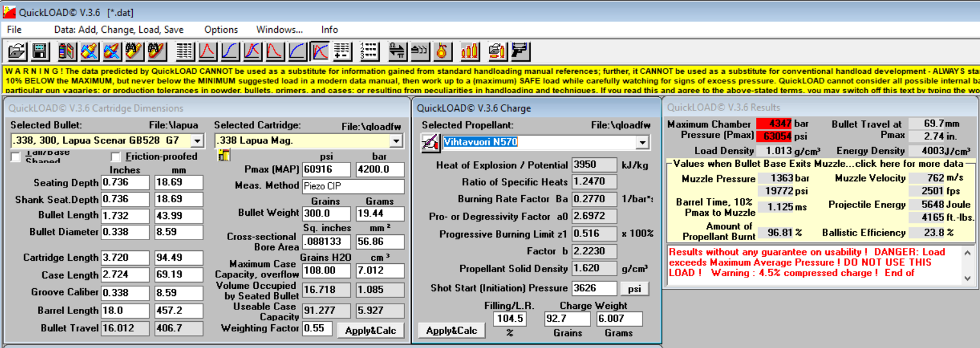Screen dimensions: 980x348
Task: Click the floppy disk save icon
Action: (x=39, y=51)
